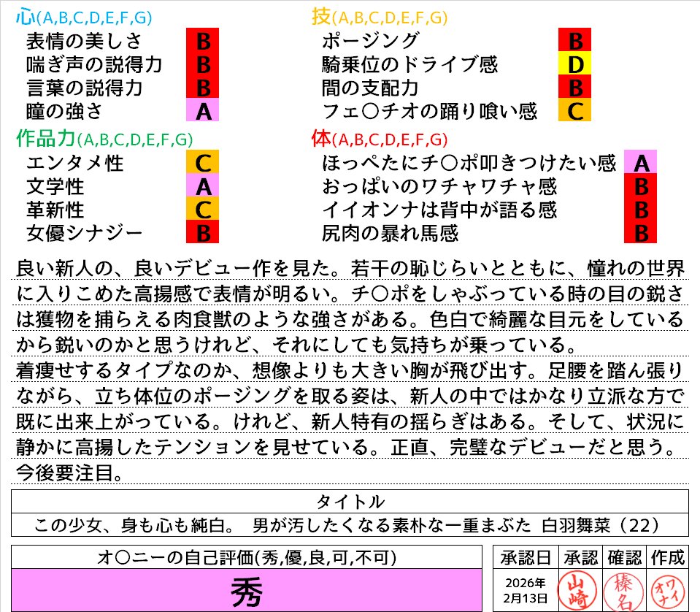Viewport: 700px width, 612px height.
Task: Click the 文学性 label
Action: pos(55,187)
